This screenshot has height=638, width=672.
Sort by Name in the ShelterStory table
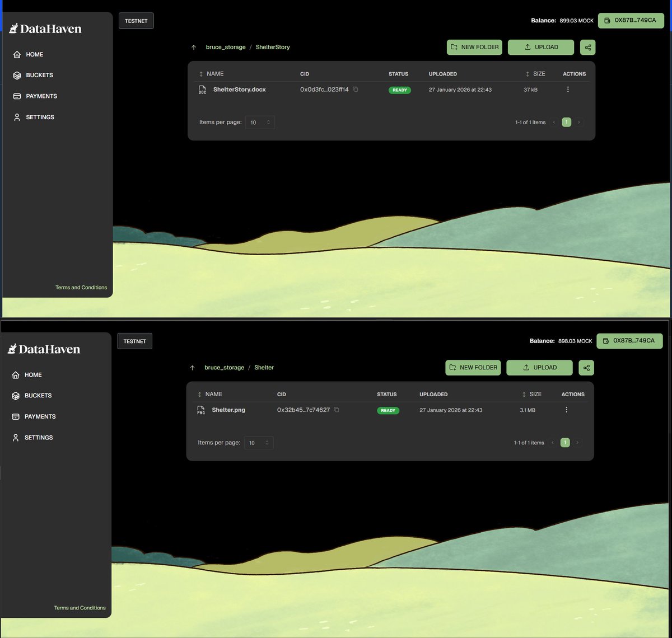coord(211,74)
